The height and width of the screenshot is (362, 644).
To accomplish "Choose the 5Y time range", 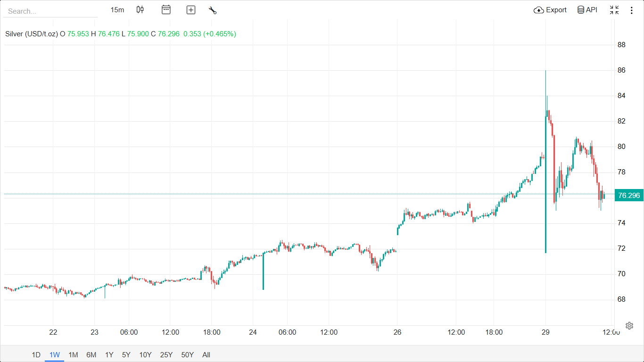I will pyautogui.click(x=126, y=355).
